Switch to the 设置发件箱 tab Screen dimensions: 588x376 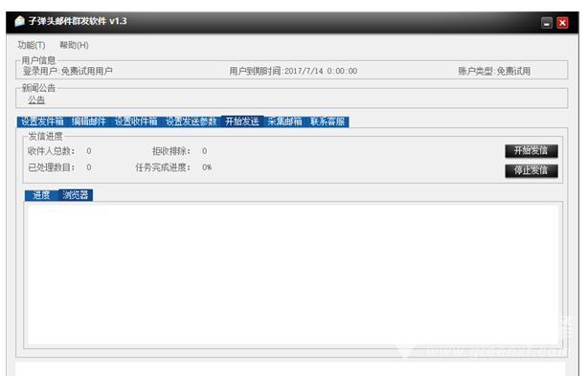pyautogui.click(x=41, y=122)
